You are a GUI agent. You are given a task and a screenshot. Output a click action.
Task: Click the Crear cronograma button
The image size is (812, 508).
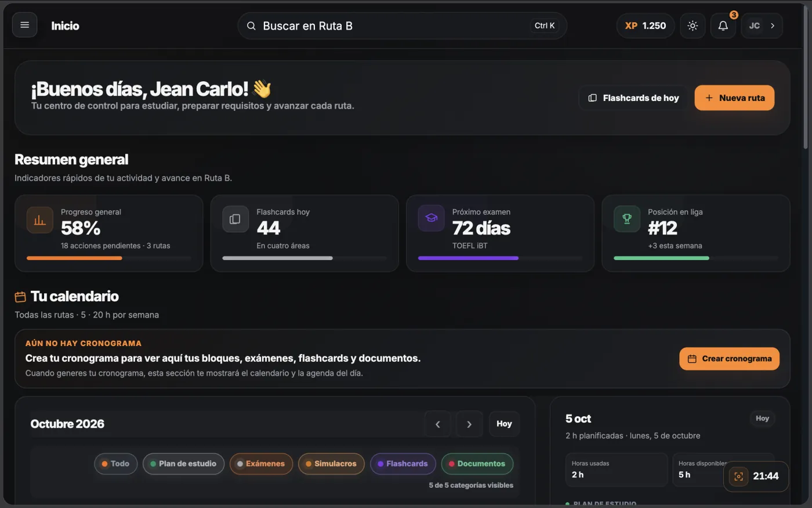click(x=730, y=359)
